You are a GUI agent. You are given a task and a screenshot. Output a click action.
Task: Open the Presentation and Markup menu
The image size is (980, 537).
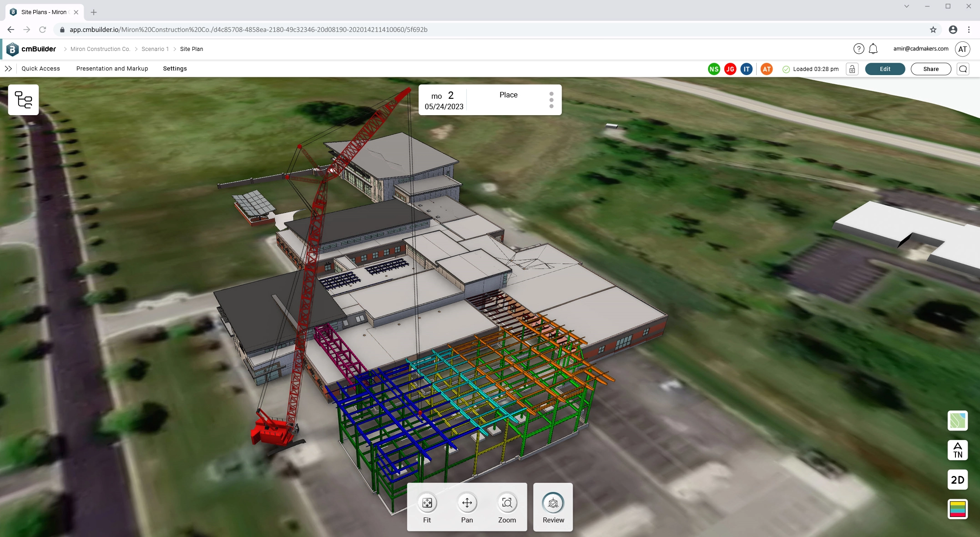click(x=112, y=68)
